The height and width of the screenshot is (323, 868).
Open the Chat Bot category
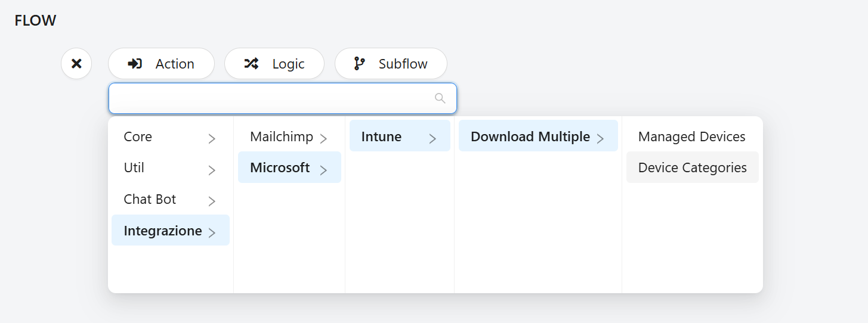click(x=171, y=199)
